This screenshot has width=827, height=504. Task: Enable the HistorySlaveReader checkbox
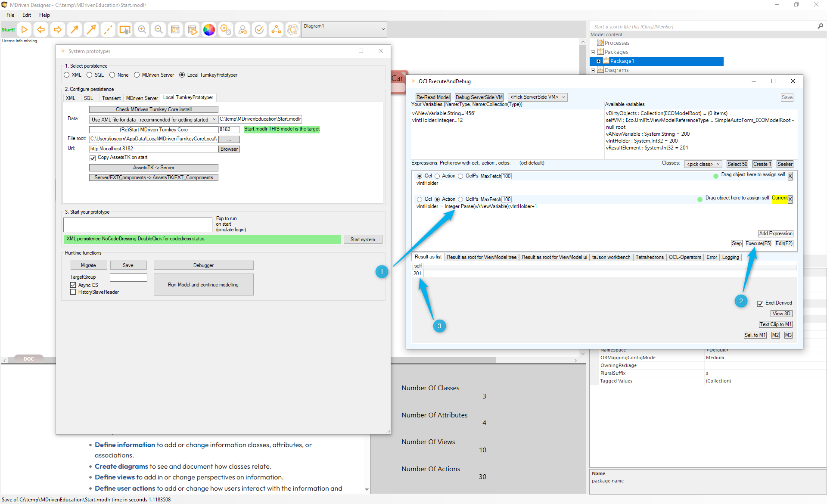coord(73,292)
